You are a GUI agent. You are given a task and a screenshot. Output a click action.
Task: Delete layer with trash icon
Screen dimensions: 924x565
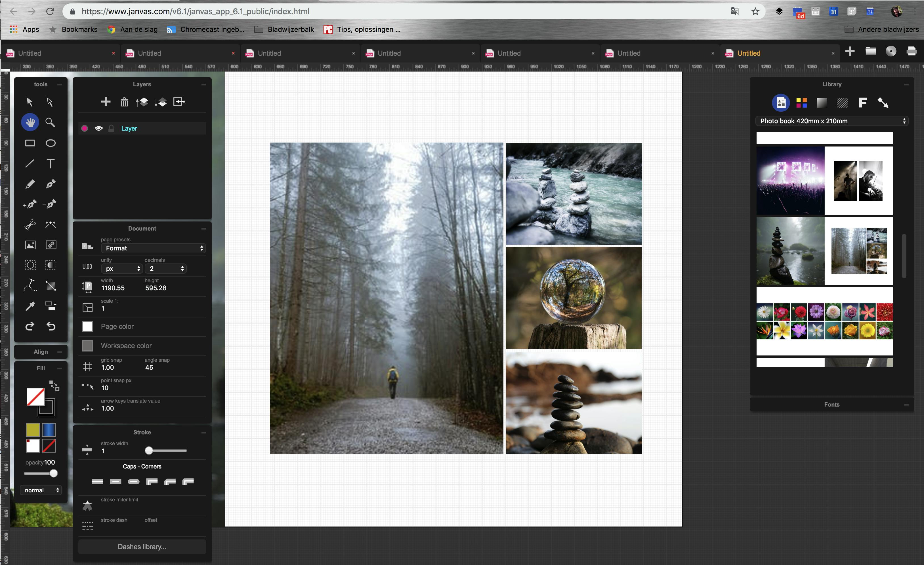[x=124, y=102]
